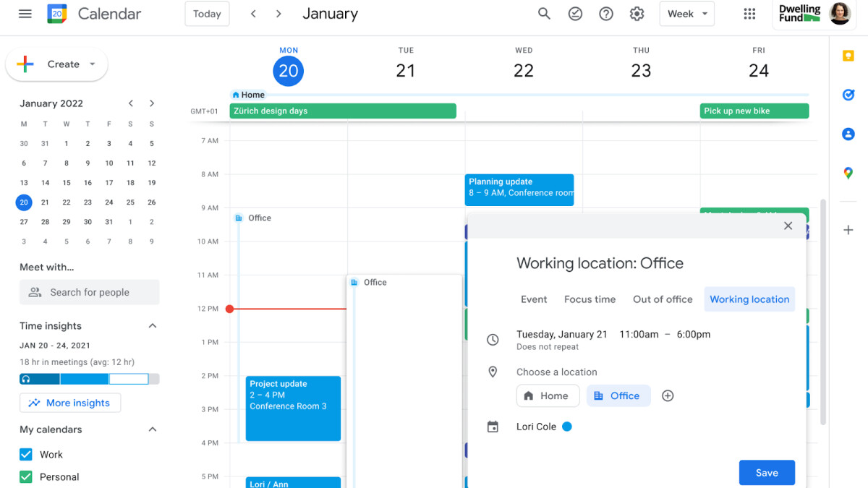Get add-ons via the plus icon
Image resolution: width=868 pixels, height=488 pixels.
(848, 230)
